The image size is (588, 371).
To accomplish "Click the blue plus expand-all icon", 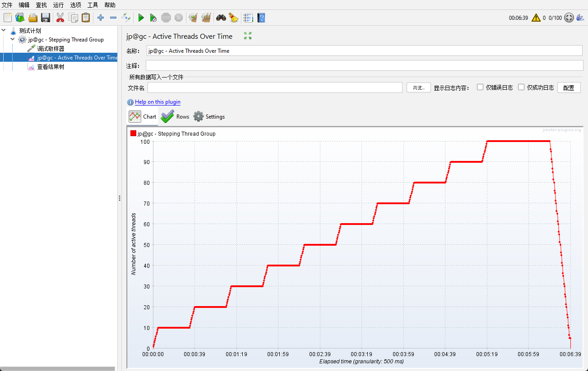I will click(x=101, y=18).
